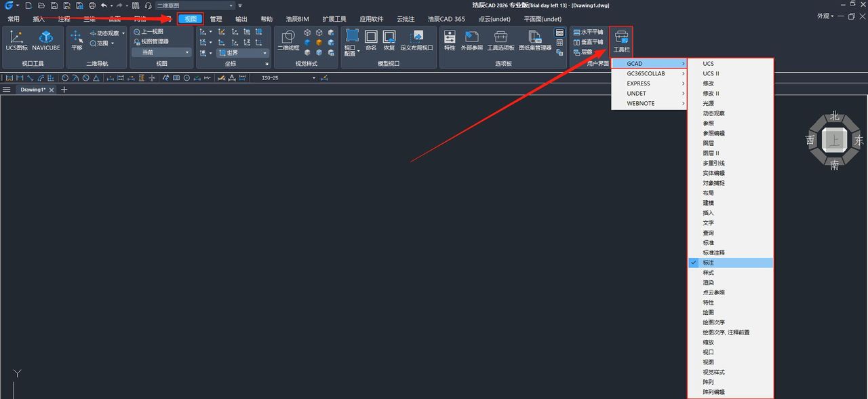Select 视觉样式 in the toolbar list
Image resolution: width=868 pixels, height=399 pixels.
pyautogui.click(x=731, y=372)
